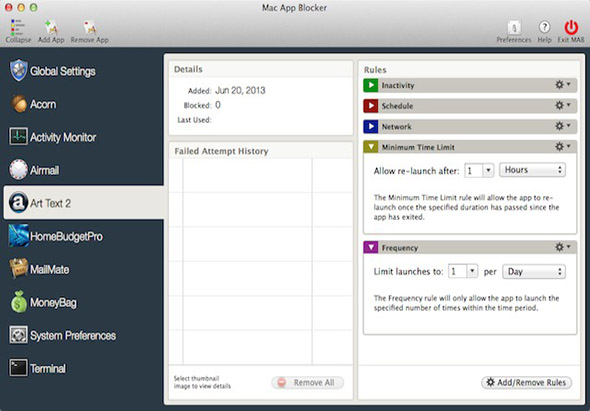590x411 pixels.
Task: Click the red Exit MAB power icon
Action: click(571, 27)
